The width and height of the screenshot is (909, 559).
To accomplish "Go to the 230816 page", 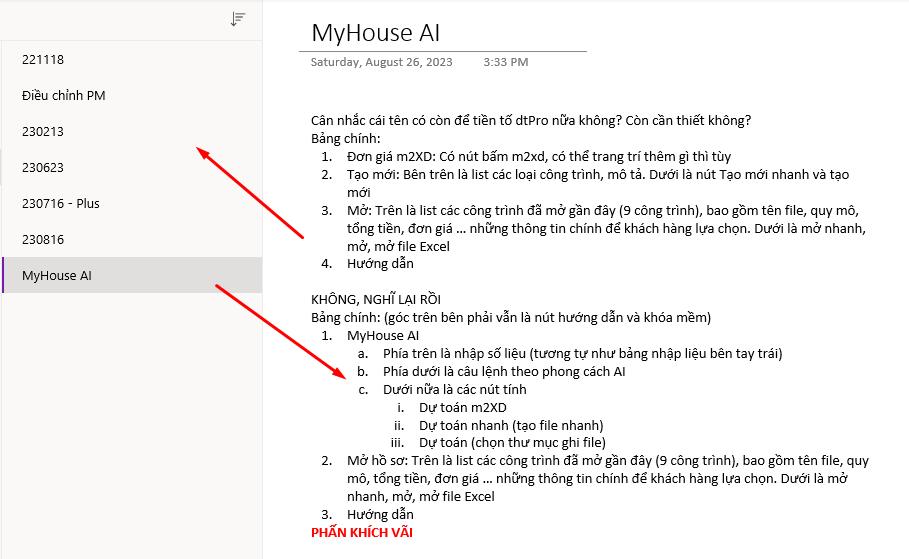I will [x=43, y=240].
